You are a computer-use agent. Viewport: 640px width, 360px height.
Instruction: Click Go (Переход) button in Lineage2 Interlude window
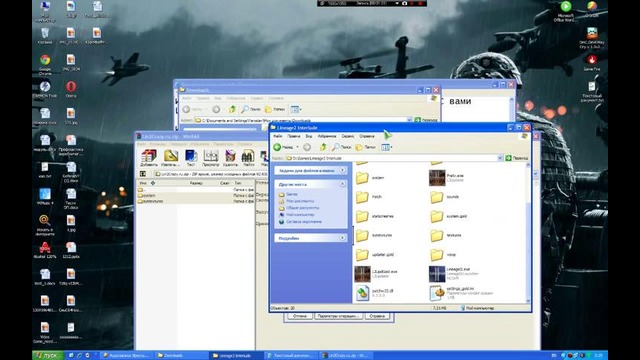[517, 158]
